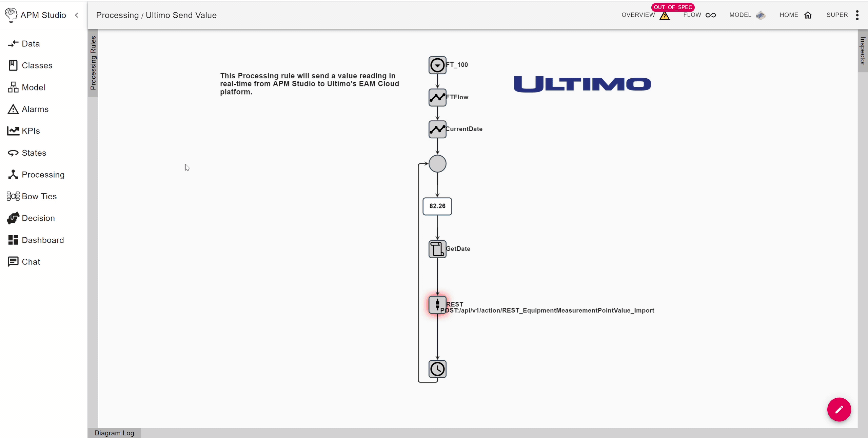The image size is (868, 438).
Task: Select the clock timer node
Action: (437, 369)
